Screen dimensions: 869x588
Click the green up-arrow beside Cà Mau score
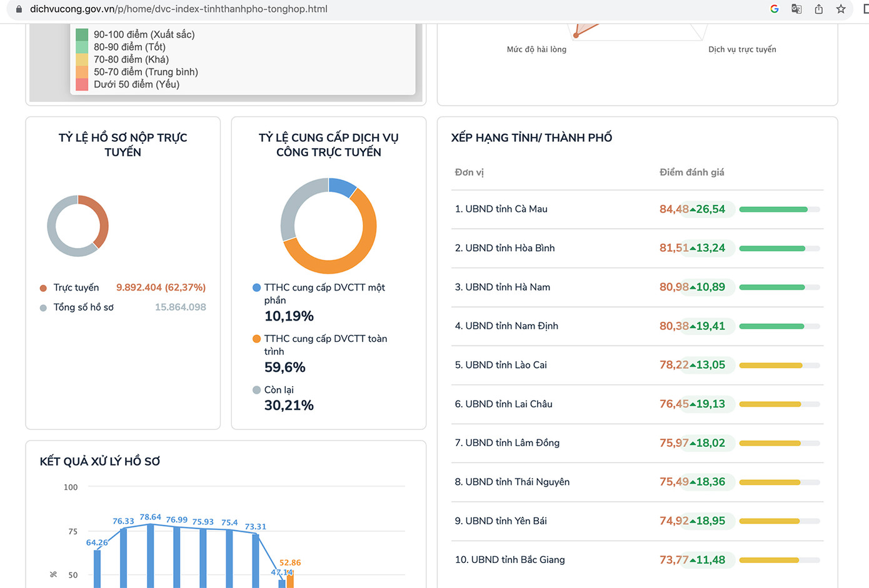(x=693, y=209)
